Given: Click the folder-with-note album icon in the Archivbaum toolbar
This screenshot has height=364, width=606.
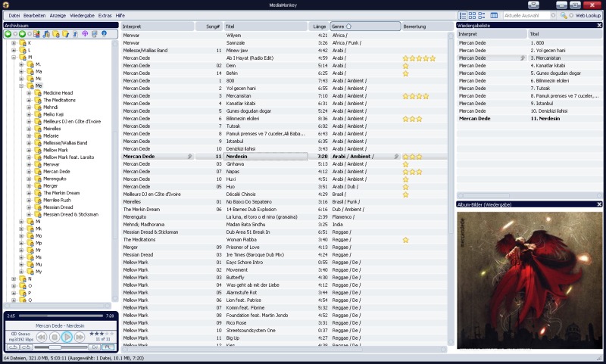Looking at the screenshot, I should click(66, 34).
